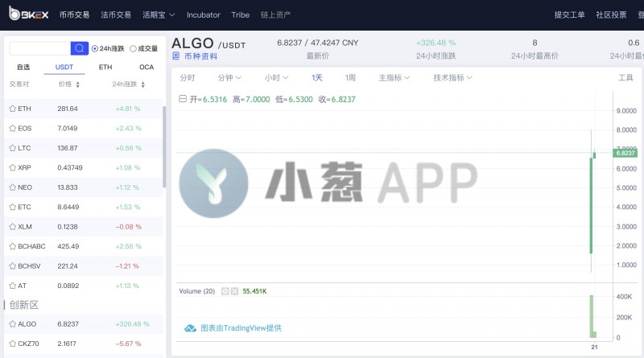Click the 6.8237 current price label
The image size is (644, 358).
click(625, 153)
